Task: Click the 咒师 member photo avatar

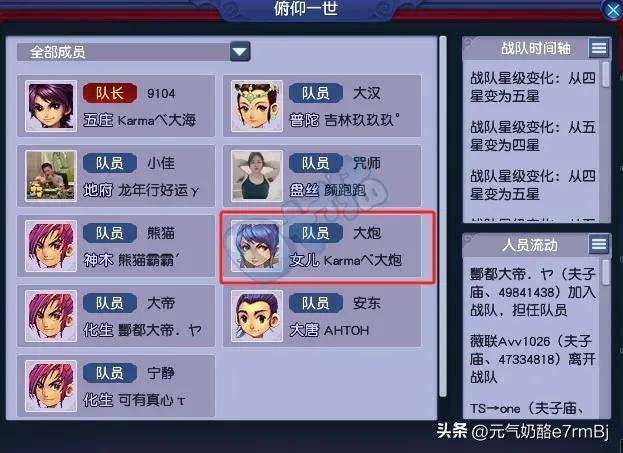Action: tap(257, 176)
